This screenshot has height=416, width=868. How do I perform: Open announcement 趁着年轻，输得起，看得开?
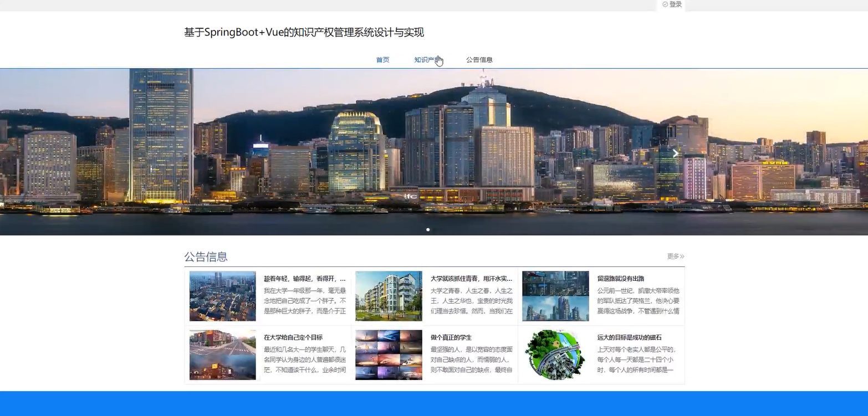[304, 279]
